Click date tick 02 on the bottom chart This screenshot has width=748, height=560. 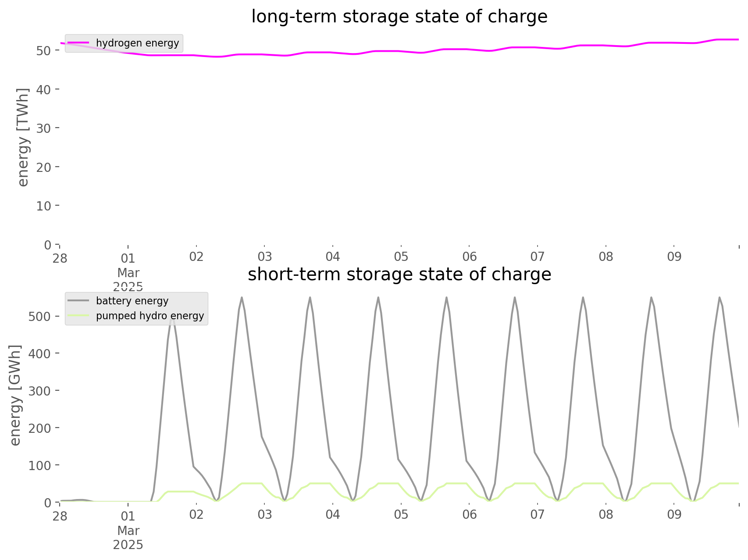[196, 515]
